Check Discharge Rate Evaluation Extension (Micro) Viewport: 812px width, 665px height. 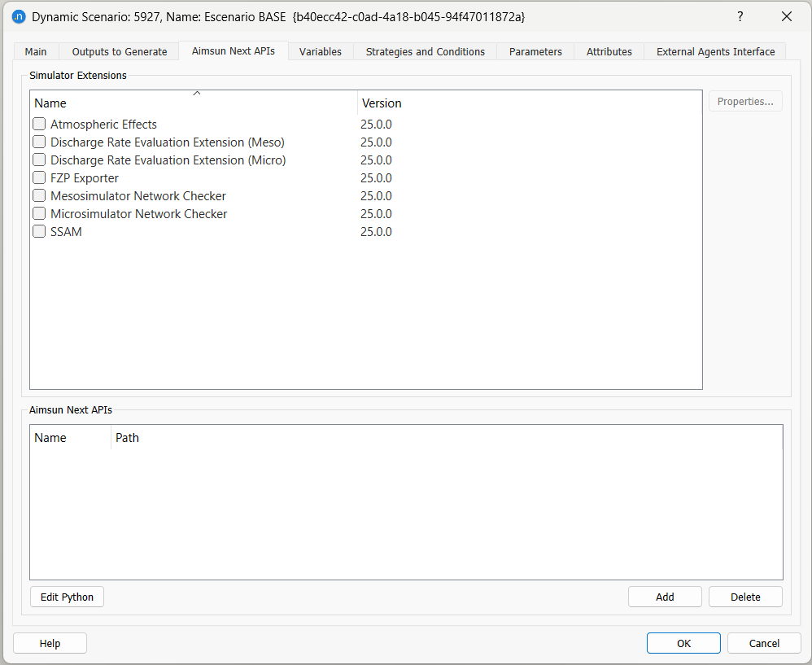point(39,160)
